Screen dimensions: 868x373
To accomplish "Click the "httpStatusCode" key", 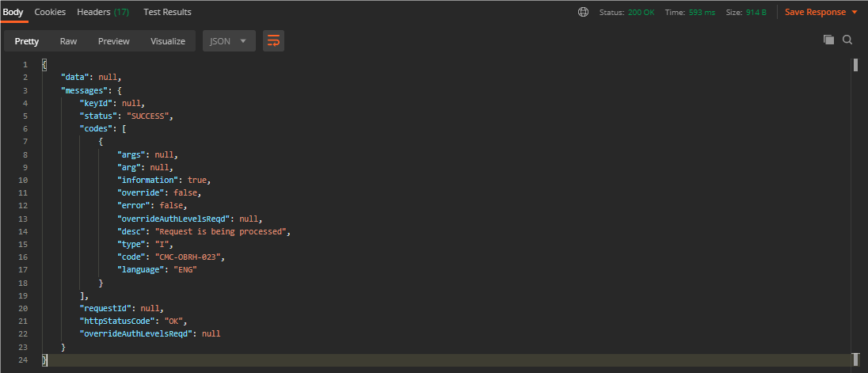I will pos(119,322).
